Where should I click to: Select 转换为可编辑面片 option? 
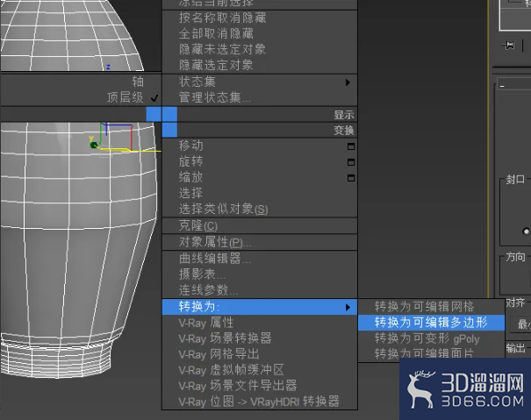click(x=424, y=353)
